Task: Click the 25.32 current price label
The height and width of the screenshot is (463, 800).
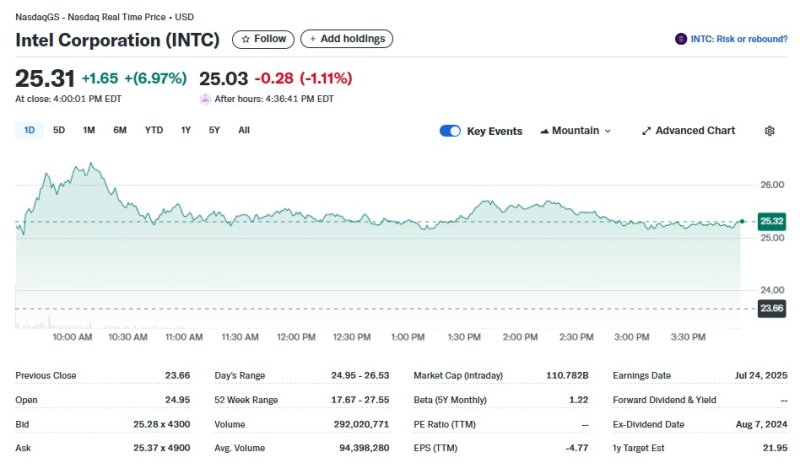Action: 771,221
